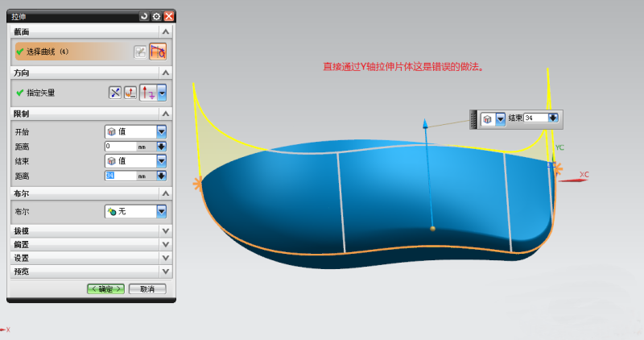Click the on-screen 结束 input showing 34
This screenshot has width=644, height=340.
(535, 118)
